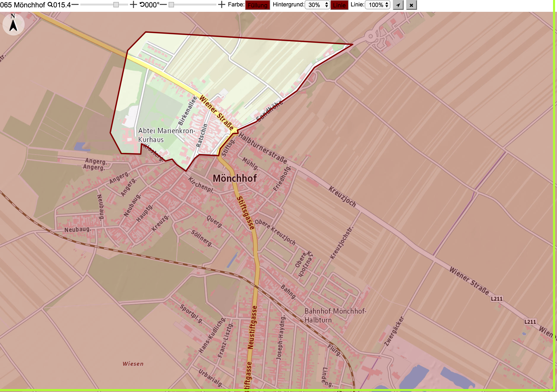This screenshot has width=557, height=392.
Task: Open the Hintergrund 30% dropdown
Action: [x=317, y=5]
